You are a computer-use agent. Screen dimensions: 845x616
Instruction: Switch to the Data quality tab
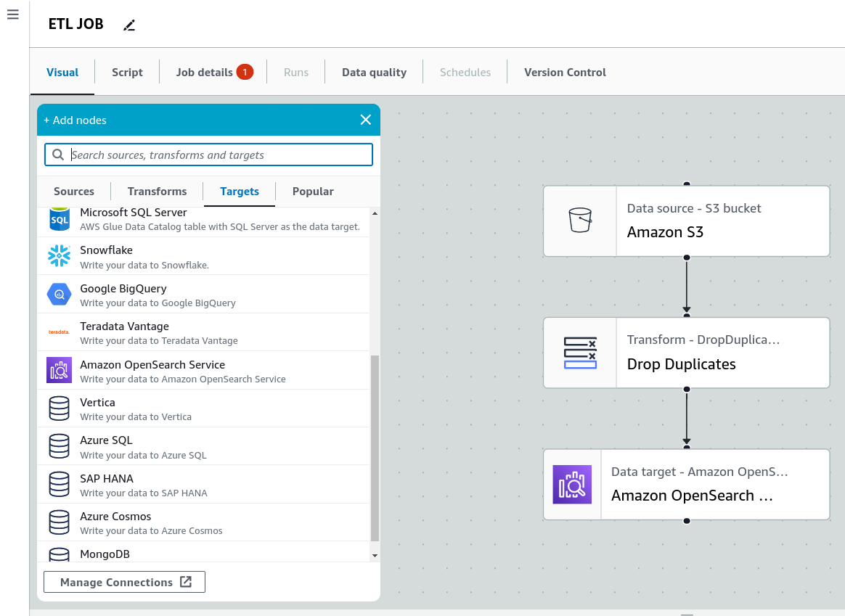tap(374, 72)
